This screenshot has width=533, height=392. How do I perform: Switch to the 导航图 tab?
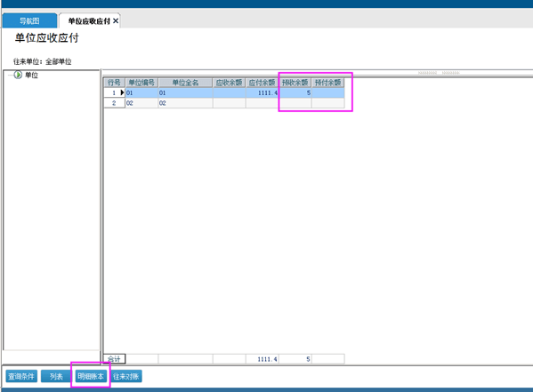click(x=29, y=20)
